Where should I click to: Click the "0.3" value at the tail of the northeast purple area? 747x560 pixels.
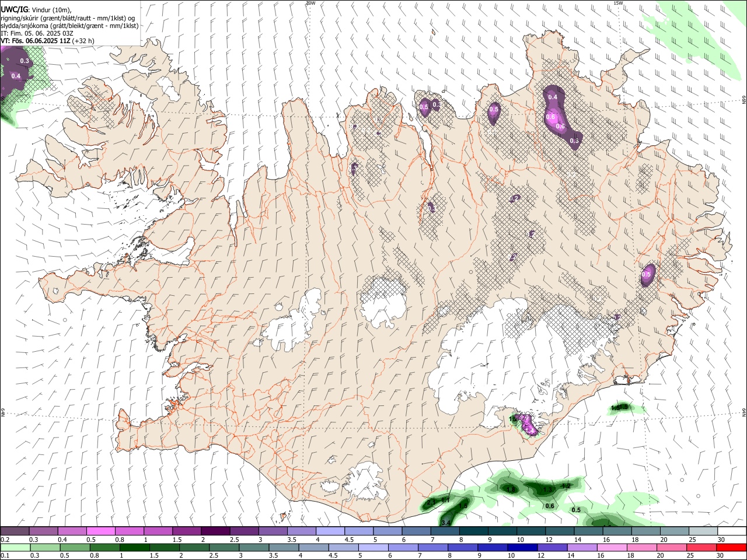[x=574, y=141]
